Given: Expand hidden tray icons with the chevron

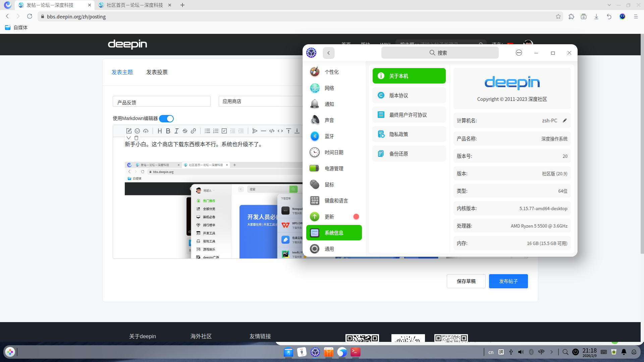Looking at the screenshot, I should (x=551, y=352).
